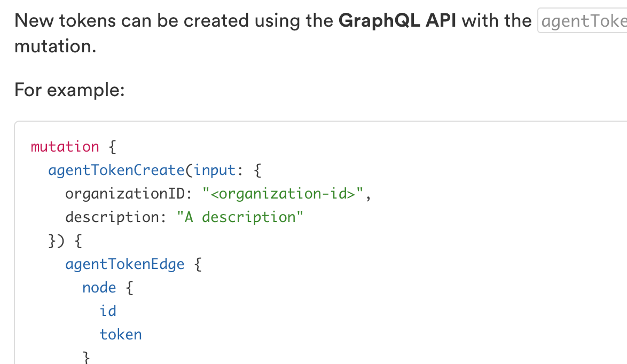Viewport: 627px width, 364px height.
Task: Click the "For example:" paragraph text
Action: [69, 89]
